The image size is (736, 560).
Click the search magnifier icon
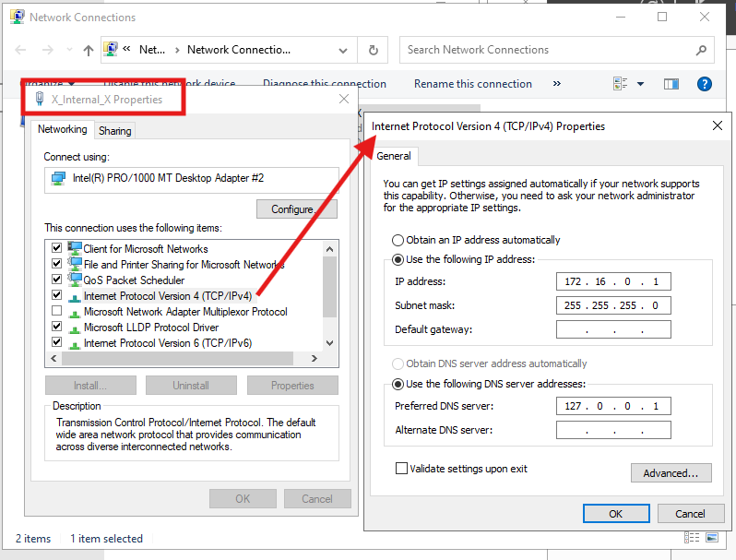pyautogui.click(x=701, y=50)
